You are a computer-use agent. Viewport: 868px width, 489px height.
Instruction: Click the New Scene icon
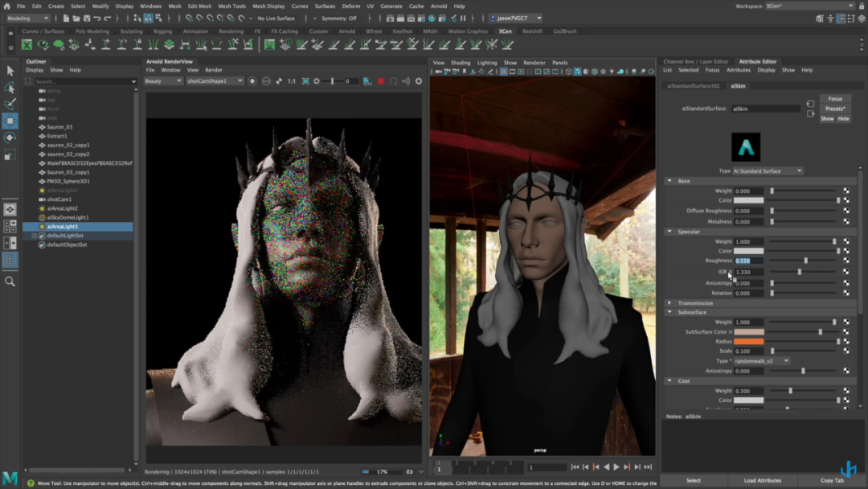tap(66, 18)
